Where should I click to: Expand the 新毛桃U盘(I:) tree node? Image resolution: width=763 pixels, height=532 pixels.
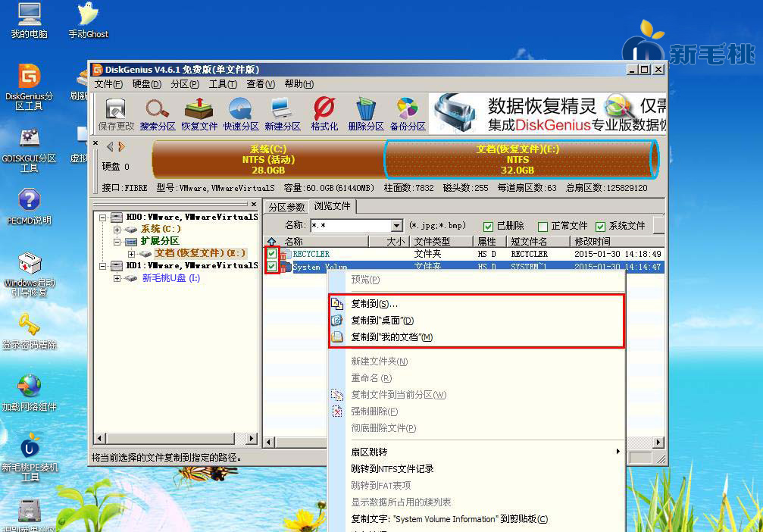tap(117, 278)
